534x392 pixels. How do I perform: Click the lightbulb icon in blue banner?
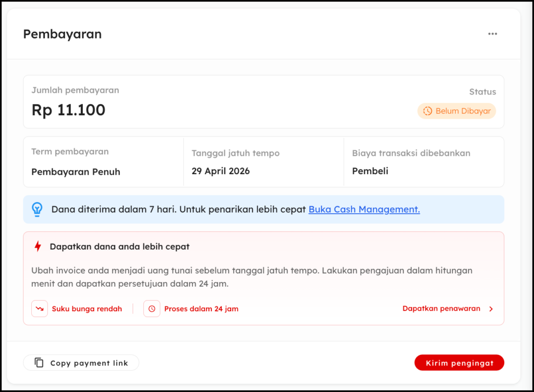(x=37, y=210)
